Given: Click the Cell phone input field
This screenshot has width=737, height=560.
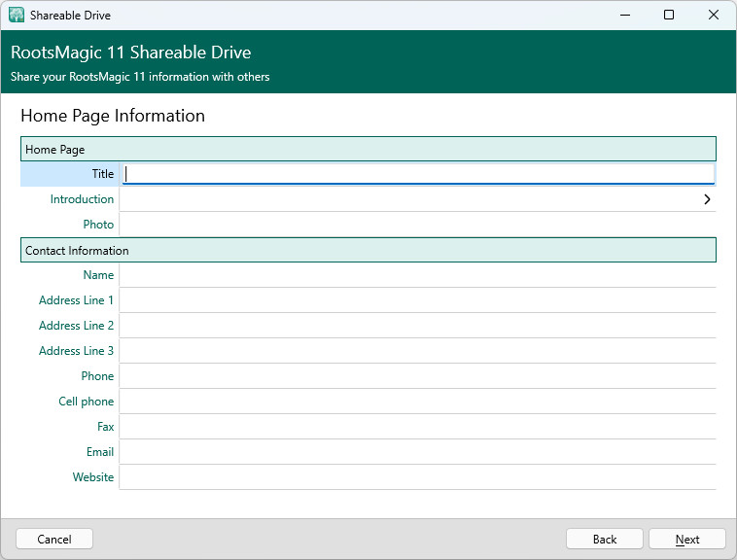Looking at the screenshot, I should point(418,402).
